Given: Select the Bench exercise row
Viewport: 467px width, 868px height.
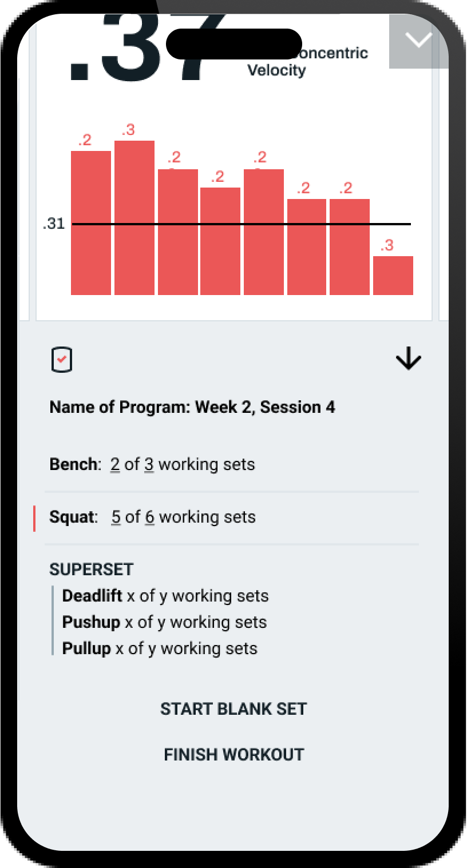Looking at the screenshot, I should coord(152,464).
